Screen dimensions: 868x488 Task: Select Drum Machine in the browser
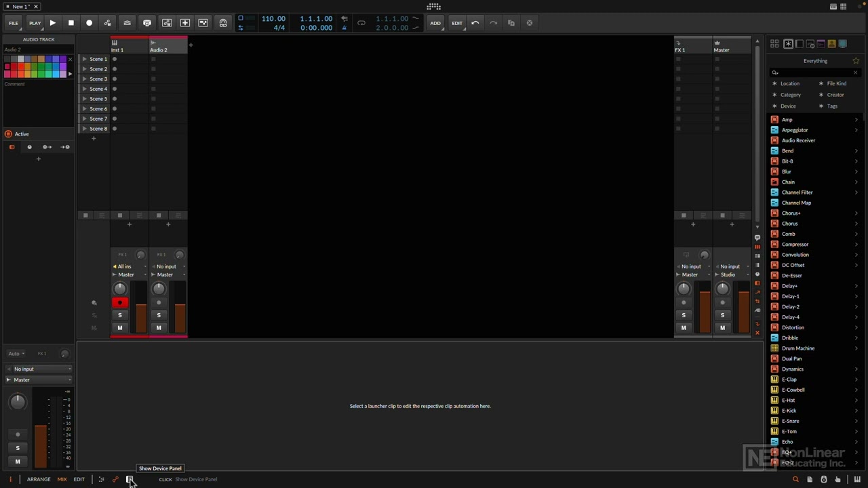click(x=798, y=348)
